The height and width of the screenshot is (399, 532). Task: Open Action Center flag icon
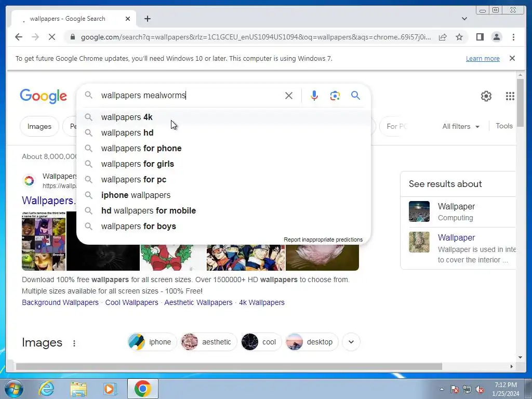pyautogui.click(x=455, y=389)
